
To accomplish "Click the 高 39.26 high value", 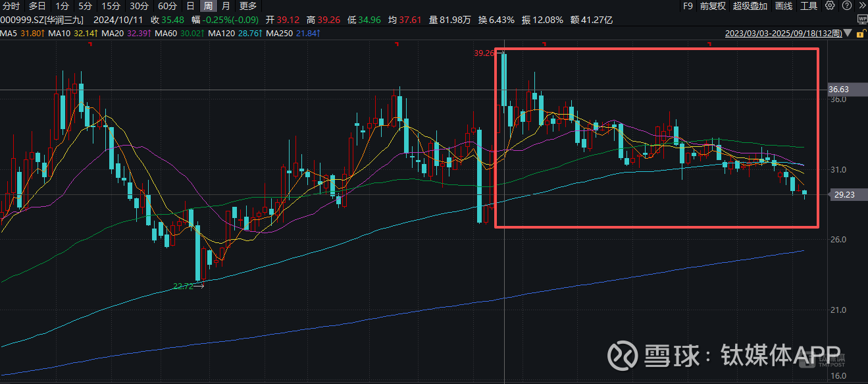I will pos(324,20).
